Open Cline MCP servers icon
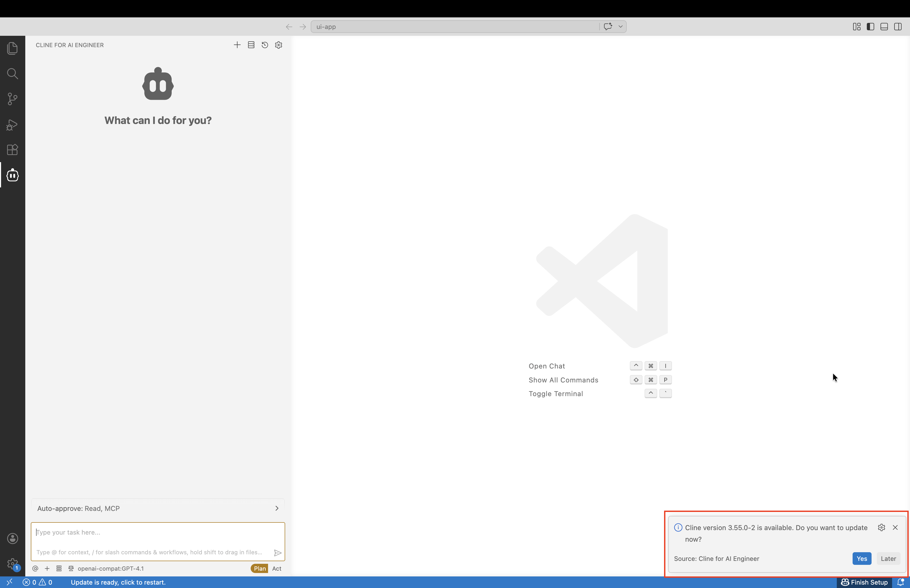 pos(251,45)
